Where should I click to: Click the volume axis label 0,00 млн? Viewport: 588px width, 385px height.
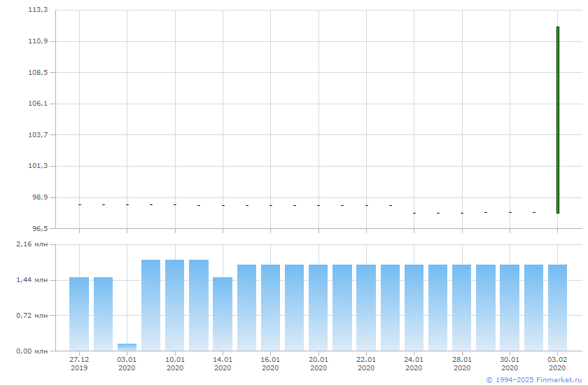click(x=32, y=351)
